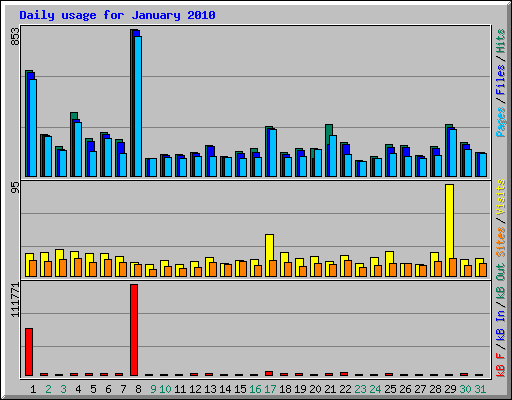Viewport: 512px width, 400px height.
Task: Click day 22 on the x-axis
Action: 345,389
